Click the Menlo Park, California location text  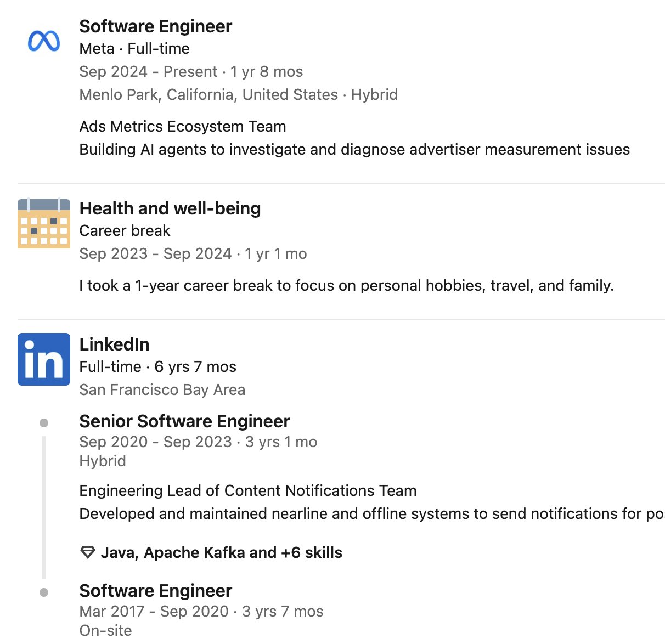click(x=208, y=95)
